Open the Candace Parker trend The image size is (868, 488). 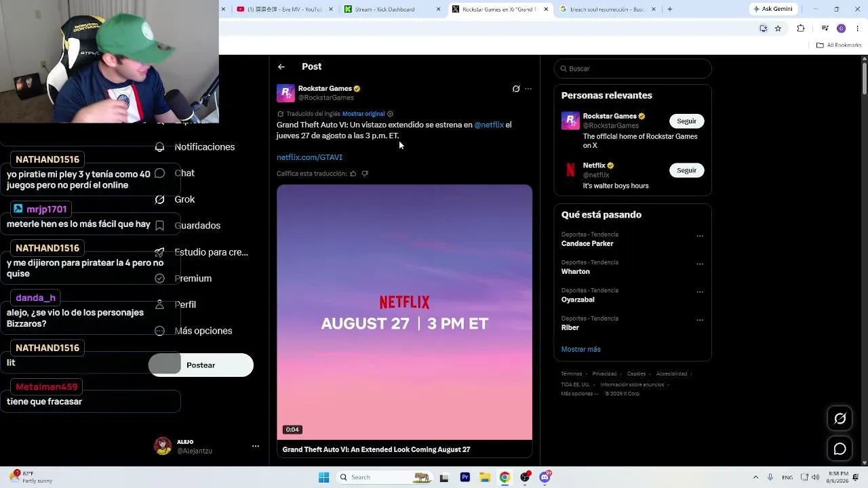click(587, 244)
